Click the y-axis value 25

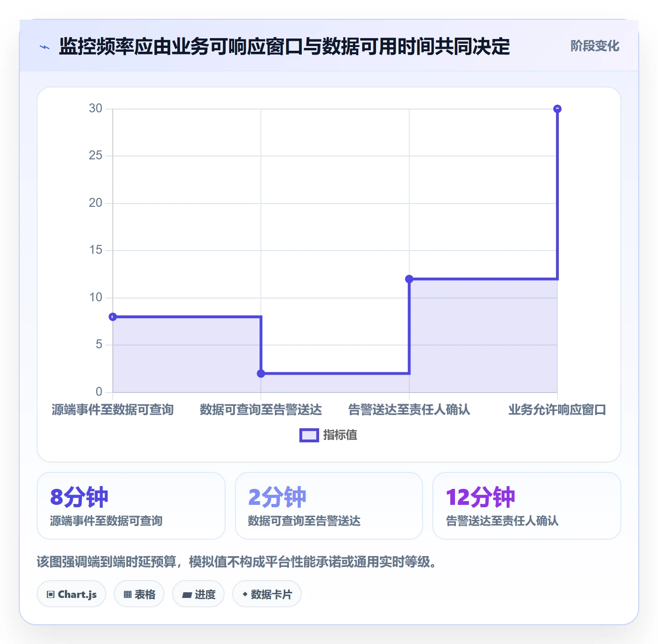(95, 156)
